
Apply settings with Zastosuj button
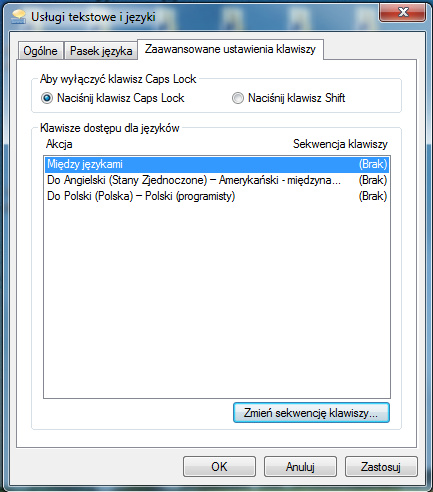pyautogui.click(x=381, y=466)
